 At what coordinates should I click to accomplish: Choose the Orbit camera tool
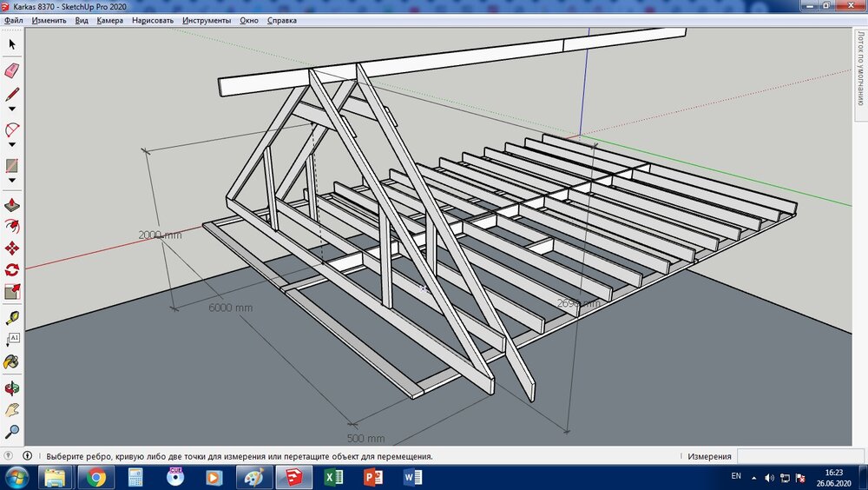(12, 387)
